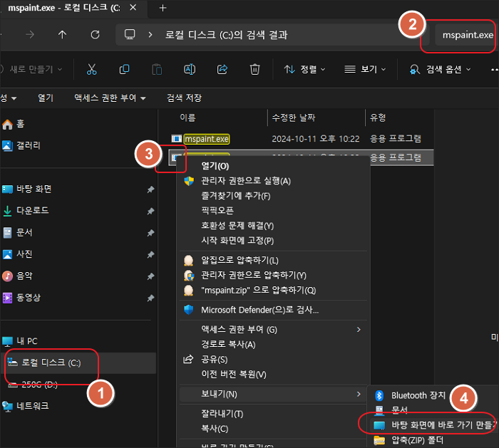Click the Refresh button
Viewport: 499px width, 448px height.
click(x=95, y=34)
